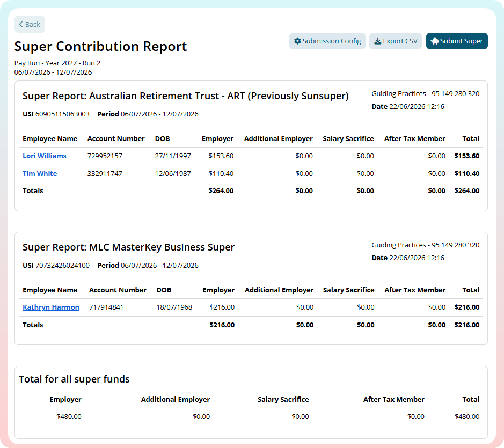Screen dimensions: 504x448
Task: Click the Back chevron icon
Action: point(21,25)
